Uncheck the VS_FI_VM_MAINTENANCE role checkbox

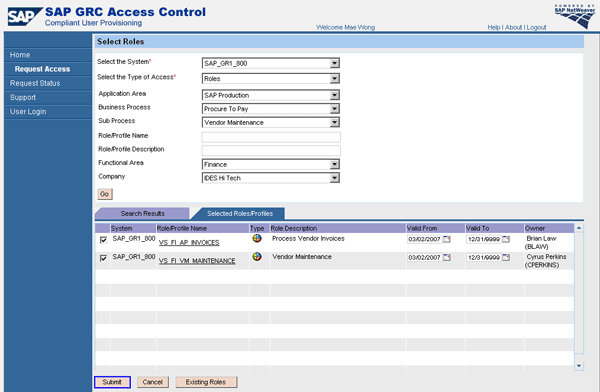pos(103,258)
